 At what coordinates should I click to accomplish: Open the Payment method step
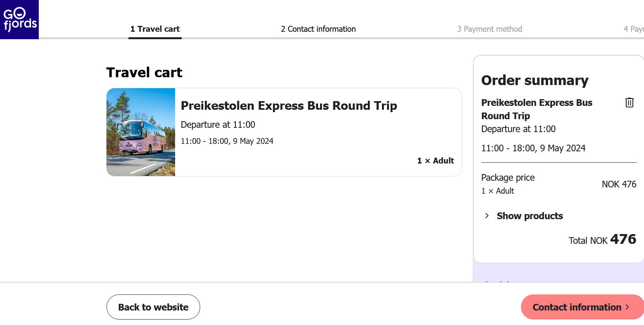pos(489,29)
